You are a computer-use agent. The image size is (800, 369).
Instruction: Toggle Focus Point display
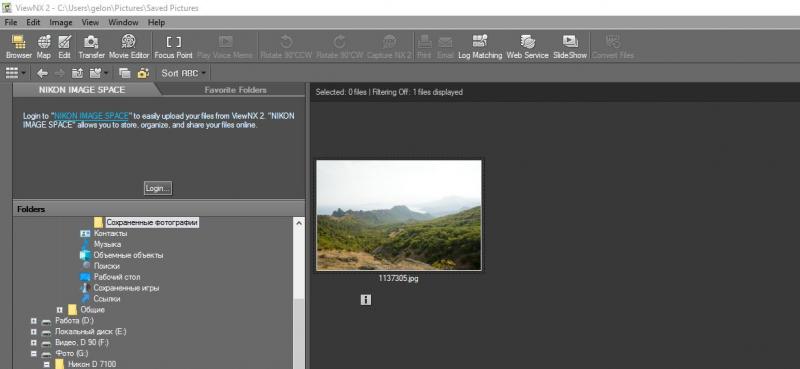tap(173, 47)
